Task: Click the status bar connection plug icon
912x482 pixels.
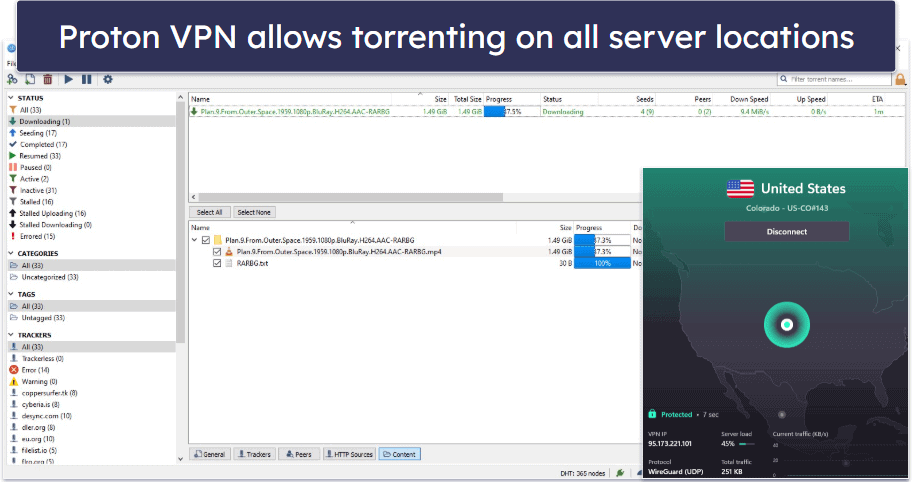Action: [x=620, y=473]
